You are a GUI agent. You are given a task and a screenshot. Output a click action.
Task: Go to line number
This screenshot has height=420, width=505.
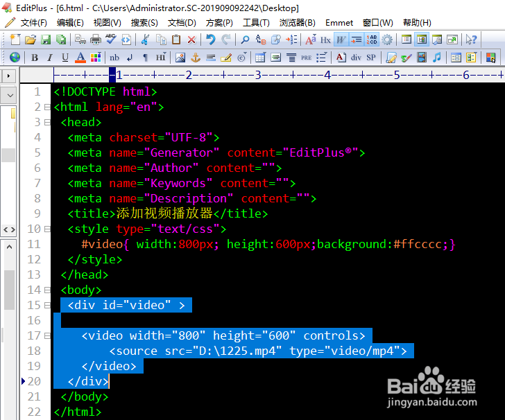point(291,40)
